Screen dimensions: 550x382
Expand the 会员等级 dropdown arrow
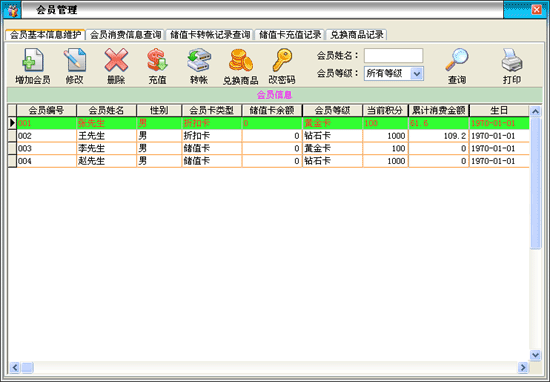coord(417,74)
